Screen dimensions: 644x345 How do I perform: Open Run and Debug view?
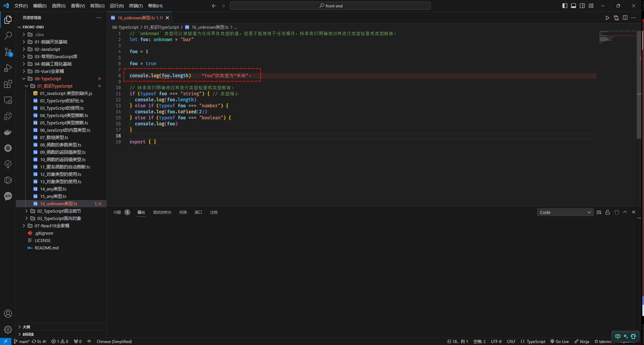coord(8,68)
